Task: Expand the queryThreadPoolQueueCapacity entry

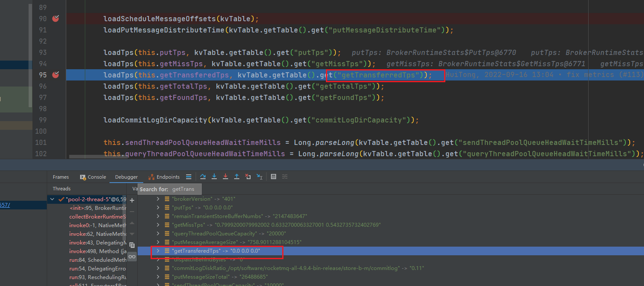Action: [158, 234]
